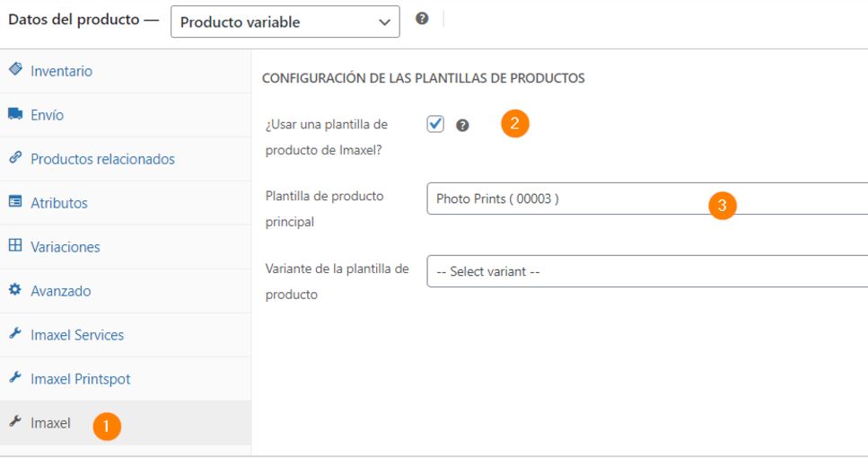Click help icon beside product type dropdown

coord(422,20)
